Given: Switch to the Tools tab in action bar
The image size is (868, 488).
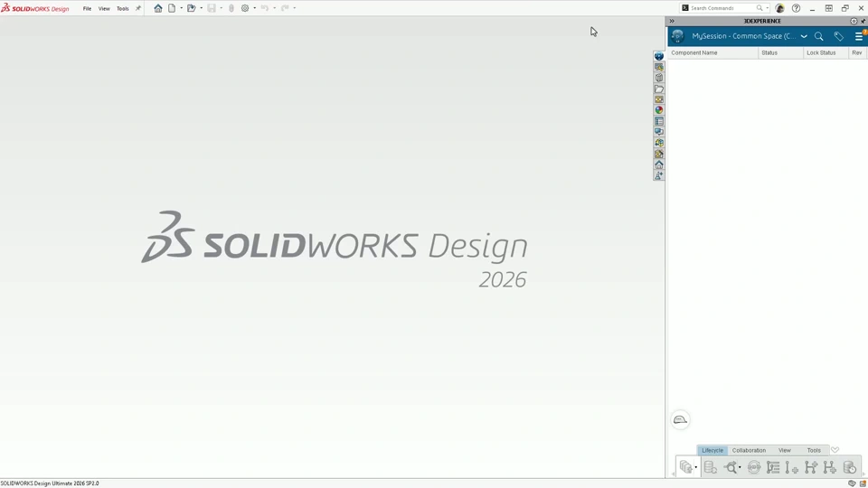Looking at the screenshot, I should coord(814,450).
